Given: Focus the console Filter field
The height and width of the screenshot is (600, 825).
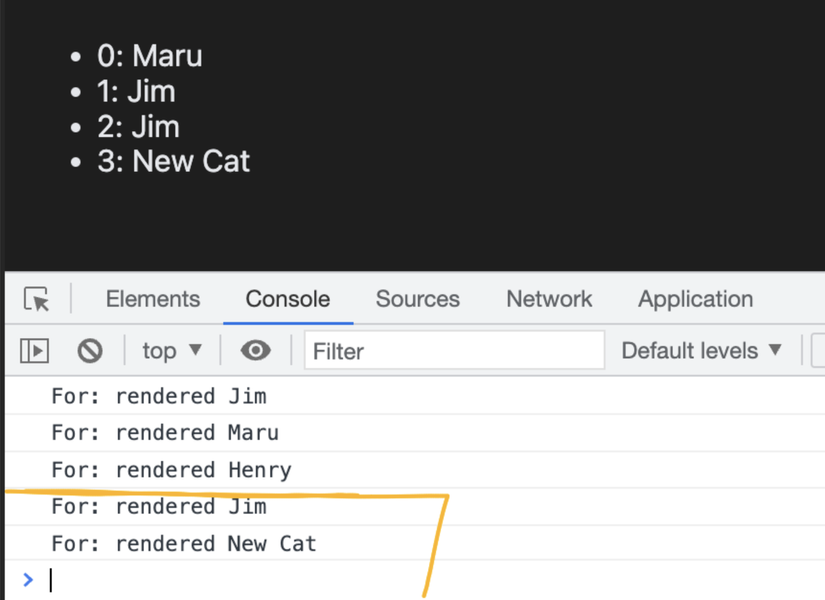Looking at the screenshot, I should 454,351.
